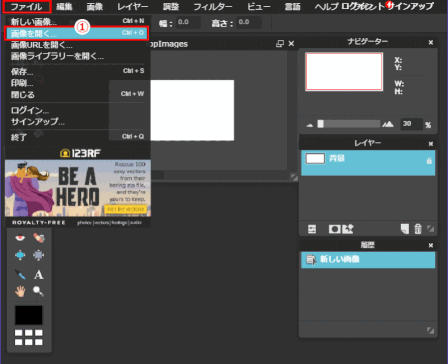Open the ビュー menu

pos(259,7)
